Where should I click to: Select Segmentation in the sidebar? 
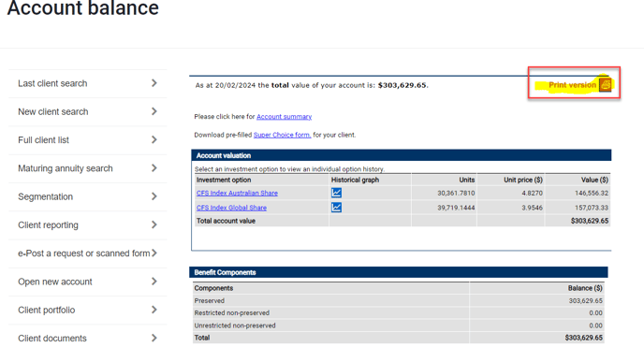pos(87,196)
